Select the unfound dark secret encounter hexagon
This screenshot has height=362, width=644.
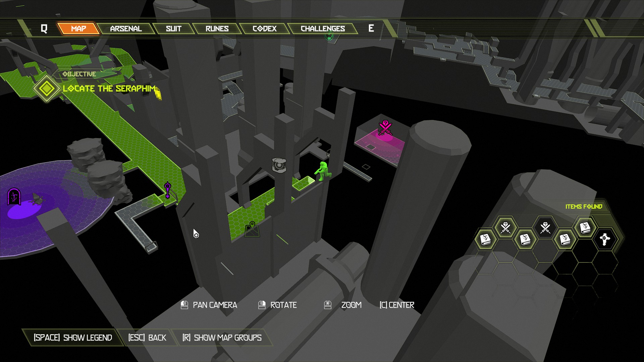[545, 228]
